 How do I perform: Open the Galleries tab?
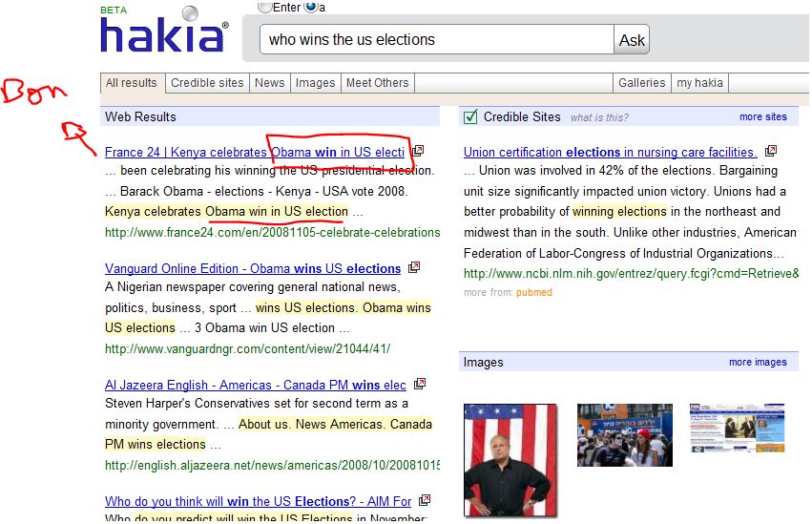tap(641, 83)
